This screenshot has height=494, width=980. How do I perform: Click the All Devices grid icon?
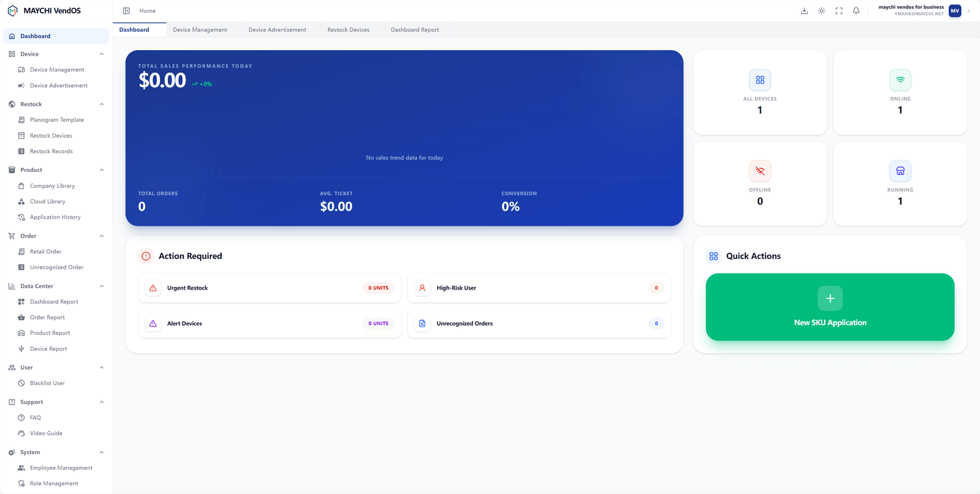click(760, 80)
